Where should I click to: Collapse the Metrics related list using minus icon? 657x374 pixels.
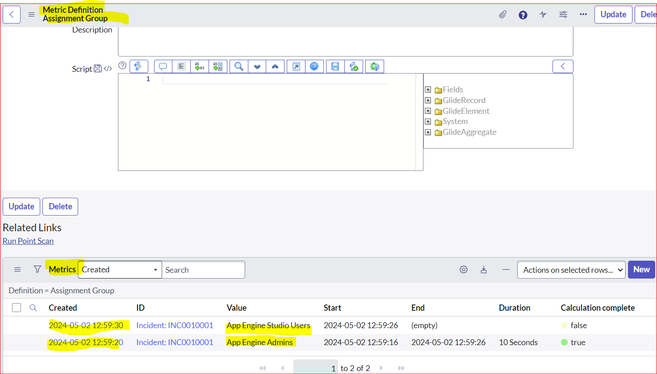pyautogui.click(x=506, y=270)
